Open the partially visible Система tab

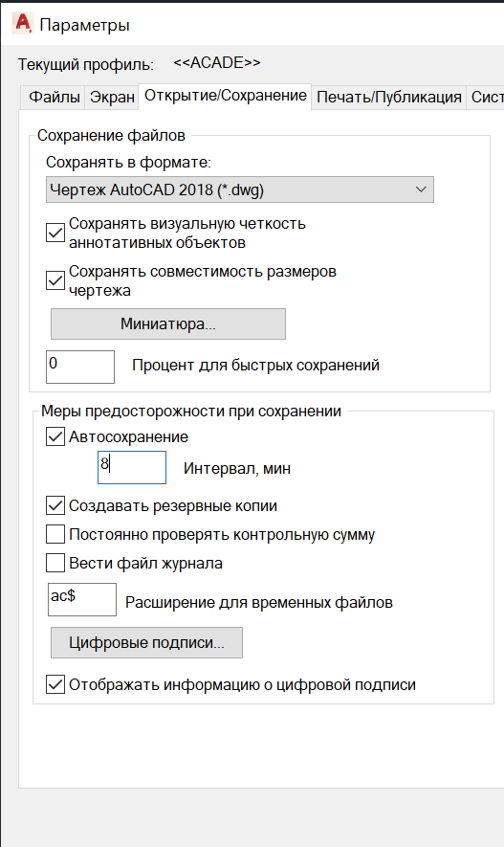coord(486,98)
